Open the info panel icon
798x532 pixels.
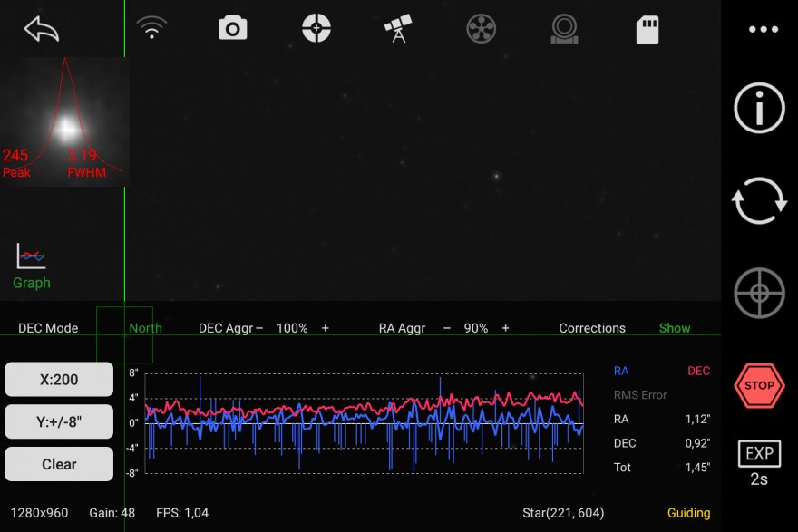759,109
